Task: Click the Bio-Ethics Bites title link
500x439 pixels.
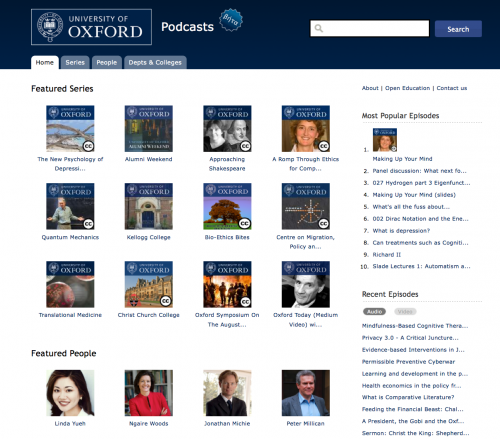Action: 227,237
